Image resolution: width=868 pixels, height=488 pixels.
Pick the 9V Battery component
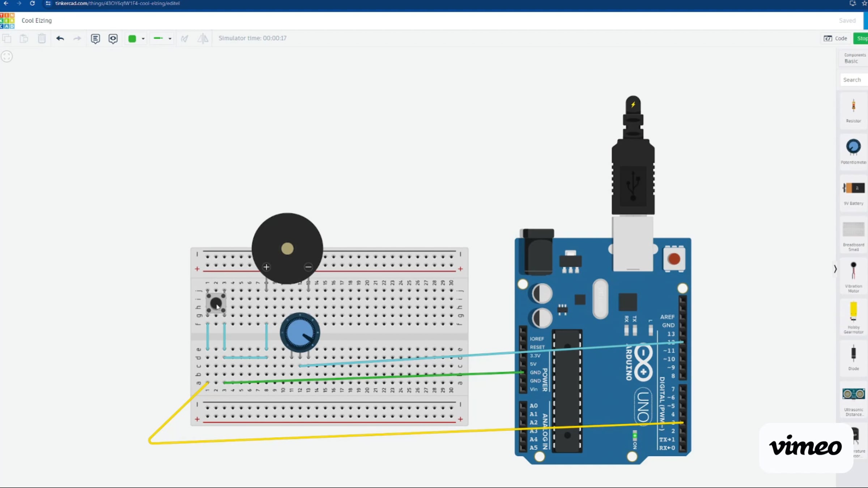point(853,192)
